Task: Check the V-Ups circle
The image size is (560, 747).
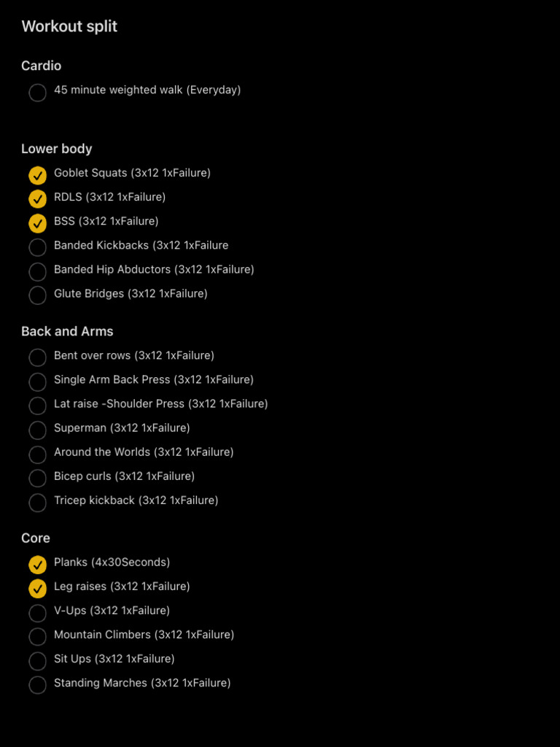Action: pos(38,613)
